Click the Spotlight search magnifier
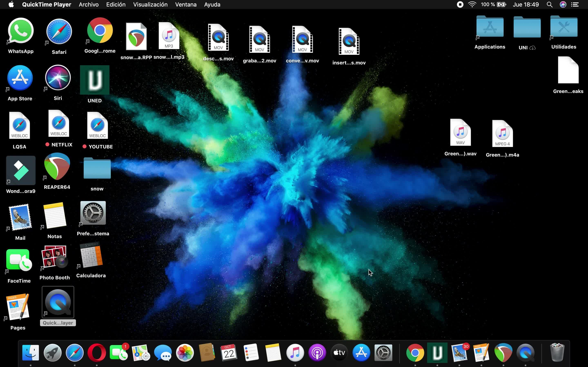 coord(550,5)
